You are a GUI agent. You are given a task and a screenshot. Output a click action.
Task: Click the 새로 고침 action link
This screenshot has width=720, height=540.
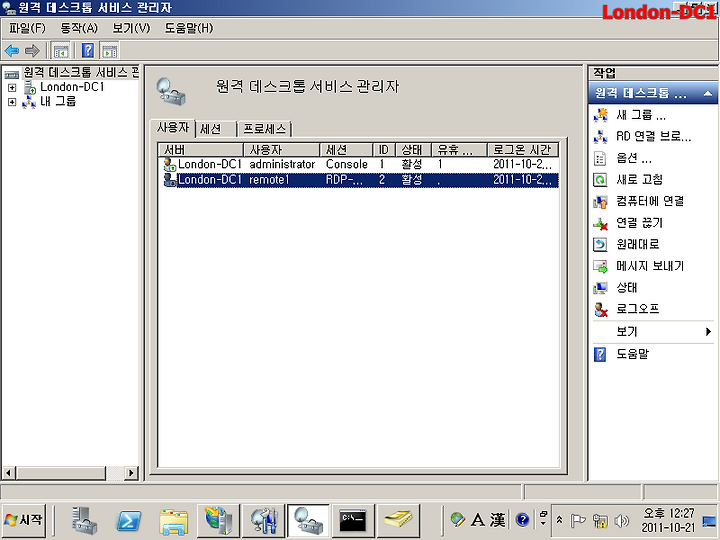[x=639, y=180]
